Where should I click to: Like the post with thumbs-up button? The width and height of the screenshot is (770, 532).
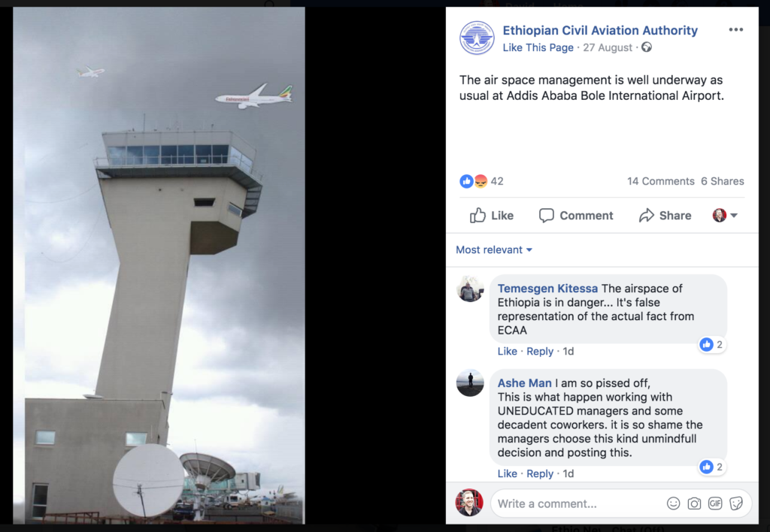[492, 216]
